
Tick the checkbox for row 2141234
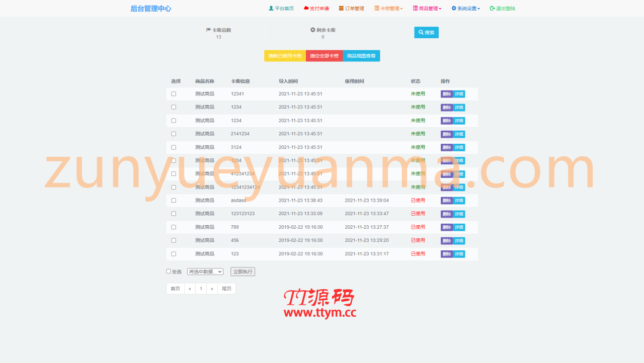coord(174,134)
